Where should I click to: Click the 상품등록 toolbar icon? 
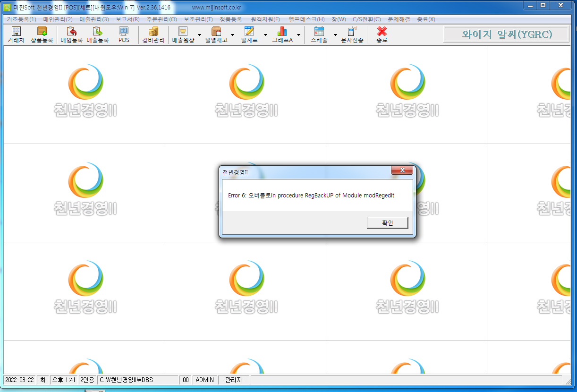(42, 35)
